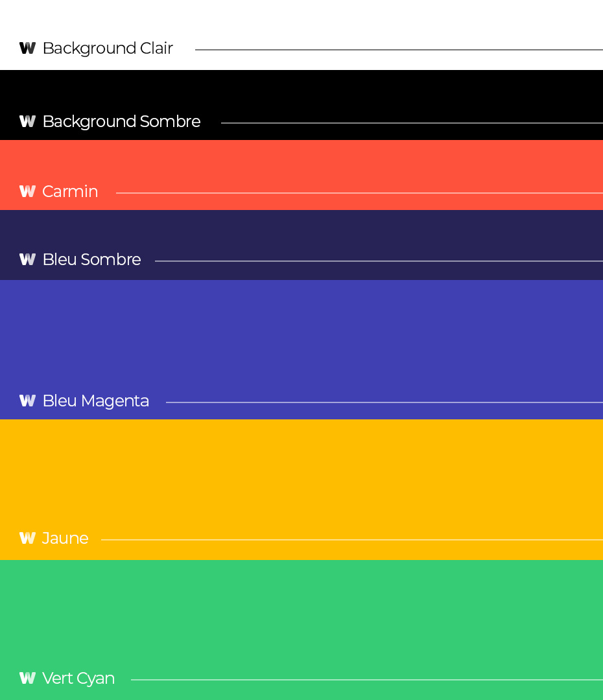Select the 'Background Sombre' label
Viewport: 603px width, 700px height.
[121, 121]
